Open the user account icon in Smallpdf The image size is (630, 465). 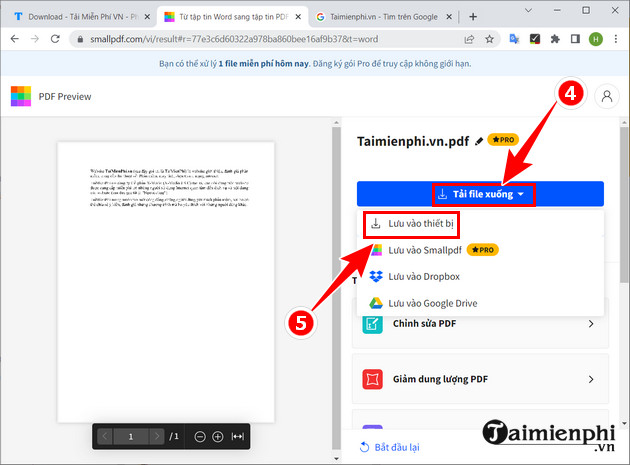[x=607, y=96]
